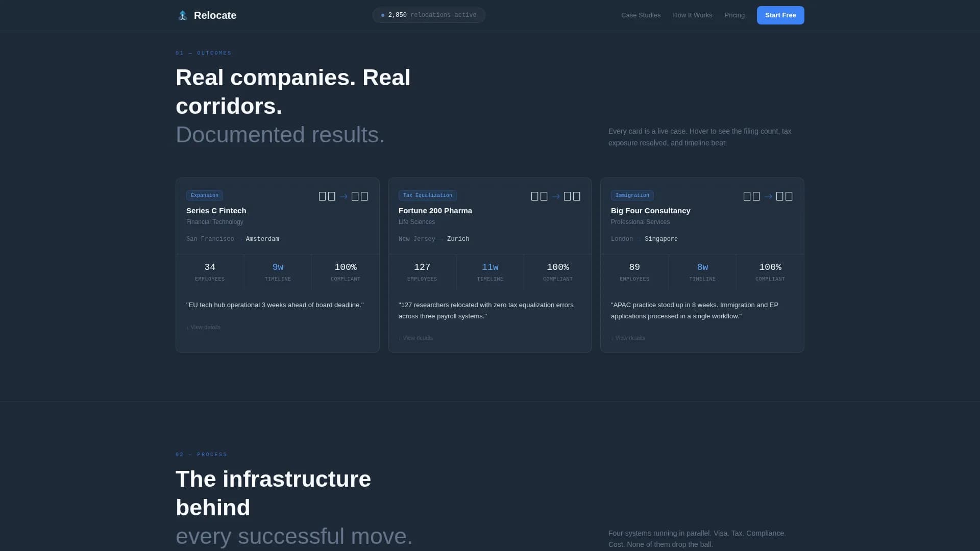Select the Expansion tag on Fintech card
Image resolution: width=980 pixels, height=551 pixels.
205,195
